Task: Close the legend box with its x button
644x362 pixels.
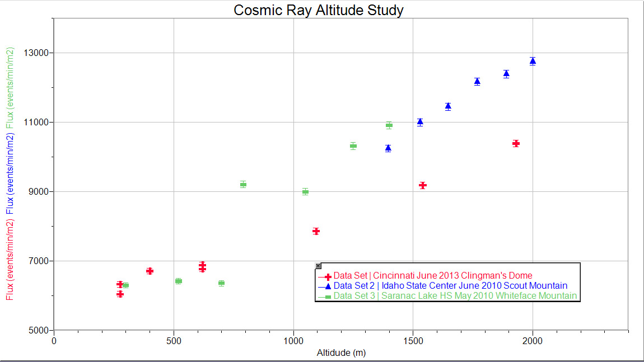Action: (x=318, y=265)
